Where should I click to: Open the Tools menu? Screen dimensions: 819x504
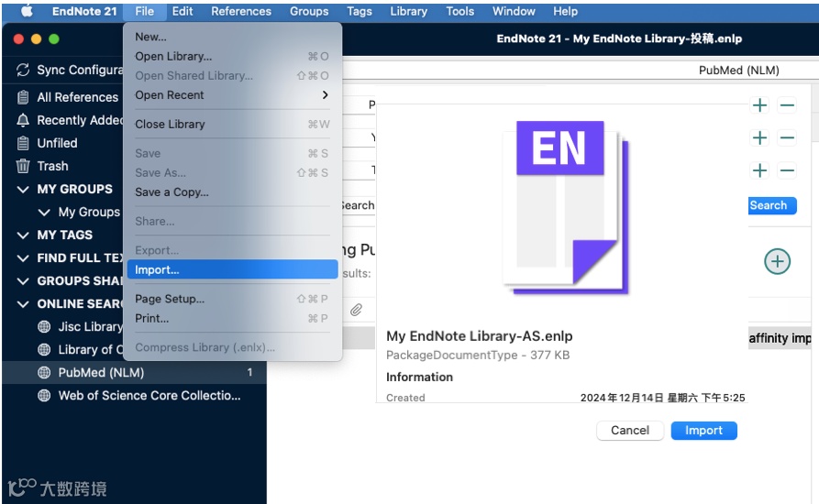point(459,11)
